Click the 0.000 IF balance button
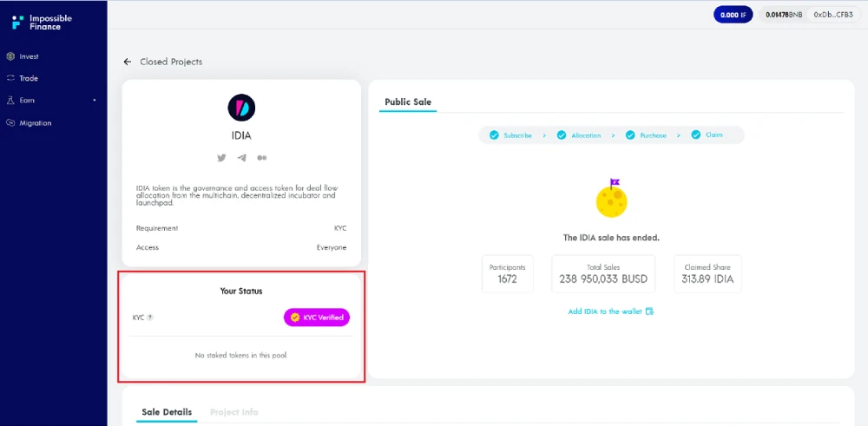 733,15
